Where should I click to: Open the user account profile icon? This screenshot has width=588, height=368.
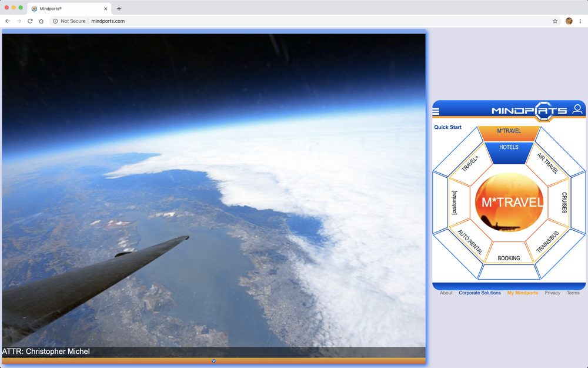[577, 110]
